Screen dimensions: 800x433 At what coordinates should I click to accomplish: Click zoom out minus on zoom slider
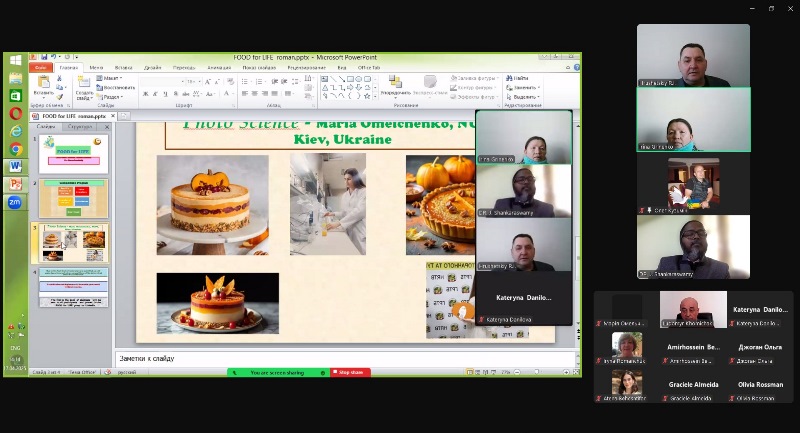(x=517, y=372)
